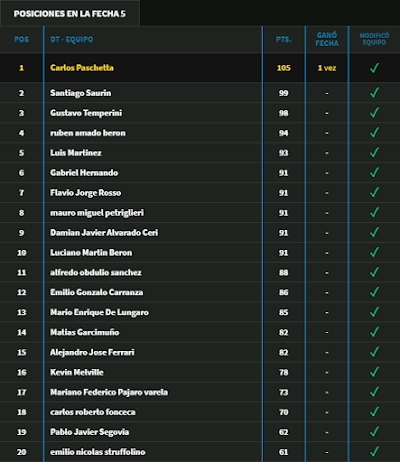
Task: Click the MODIFICÓ EQUIPO column header
Action: (x=374, y=39)
